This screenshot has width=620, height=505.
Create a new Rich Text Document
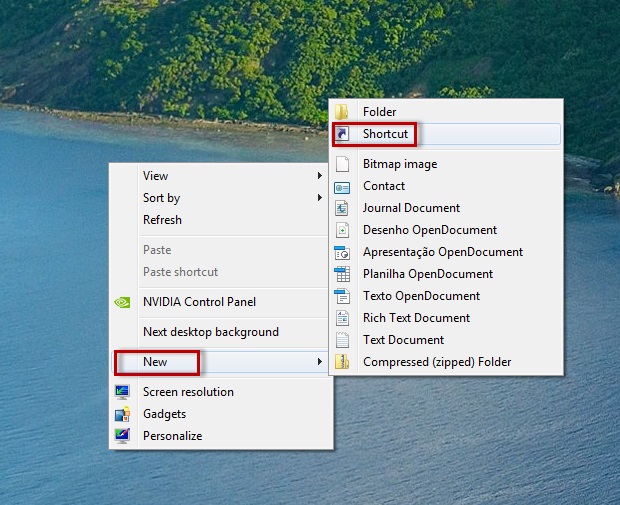(416, 318)
